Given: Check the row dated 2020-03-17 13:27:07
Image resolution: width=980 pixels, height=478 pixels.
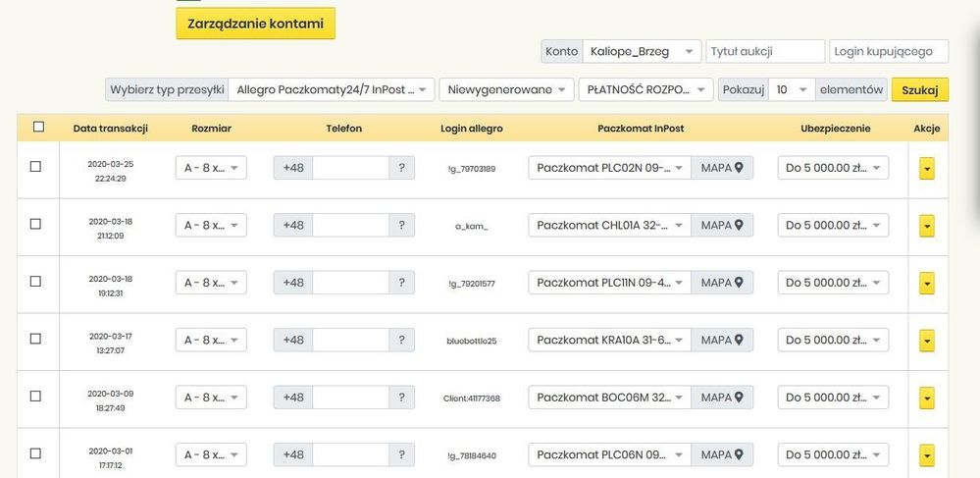Looking at the screenshot, I should pos(35,339).
